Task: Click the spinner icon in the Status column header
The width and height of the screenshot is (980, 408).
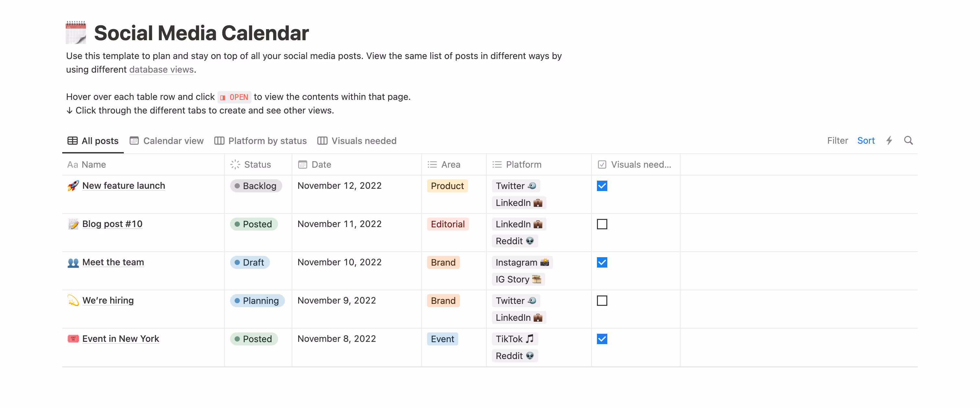Action: (236, 164)
